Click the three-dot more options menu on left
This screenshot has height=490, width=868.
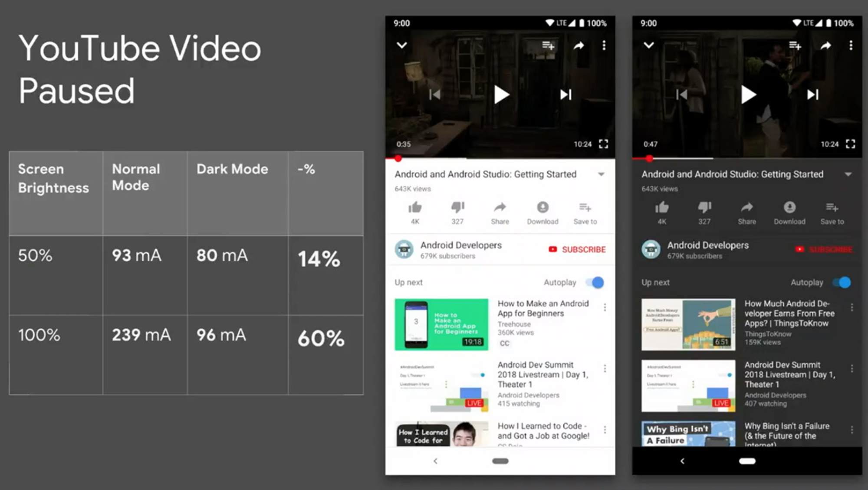tap(603, 46)
